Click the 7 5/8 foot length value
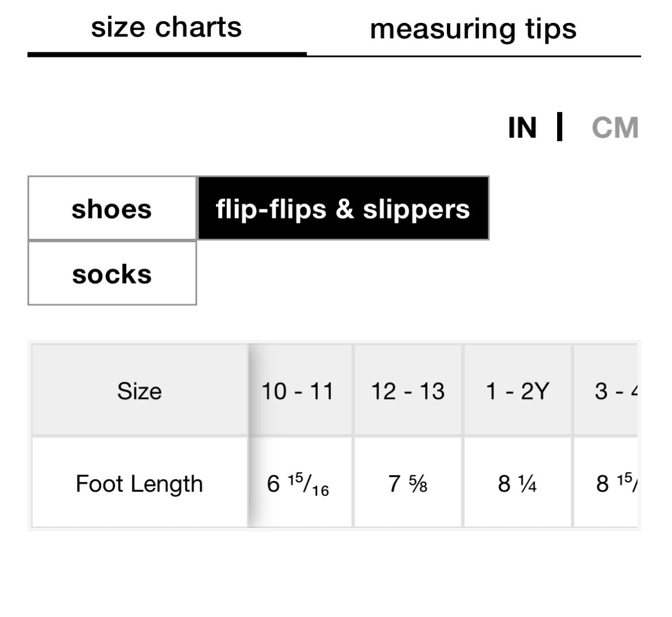672x617 pixels. (x=408, y=483)
